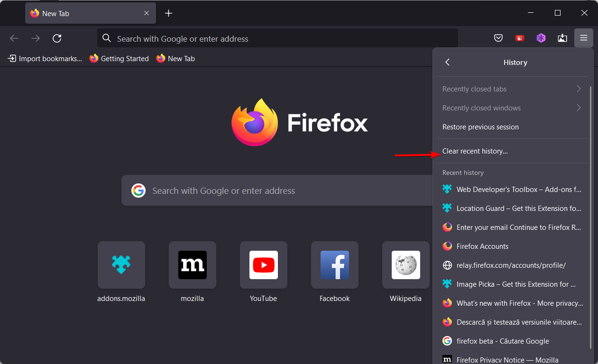
Task: Open the New Tab bookmark in bookmarks bar
Action: click(x=175, y=59)
